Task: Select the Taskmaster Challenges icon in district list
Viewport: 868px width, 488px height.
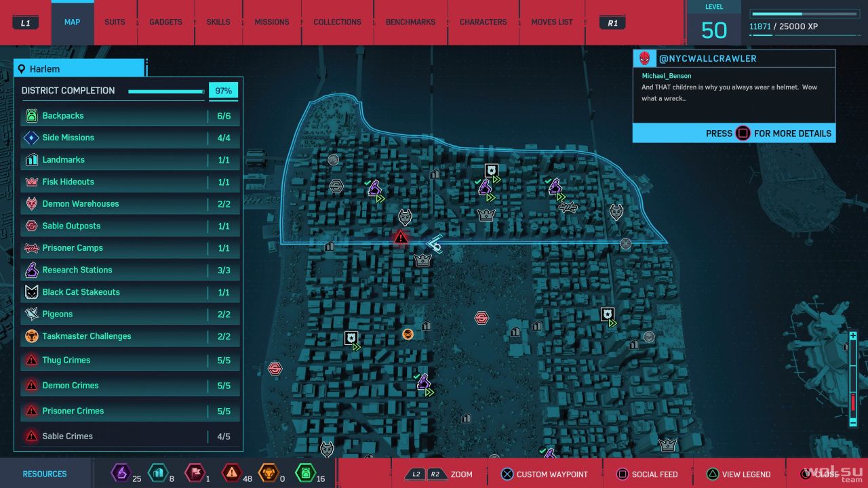Action: (x=31, y=336)
